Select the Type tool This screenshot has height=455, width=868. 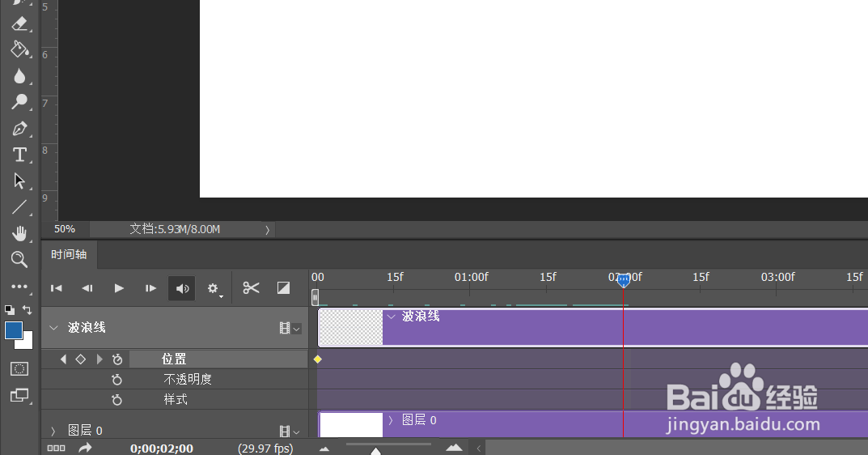[19, 155]
